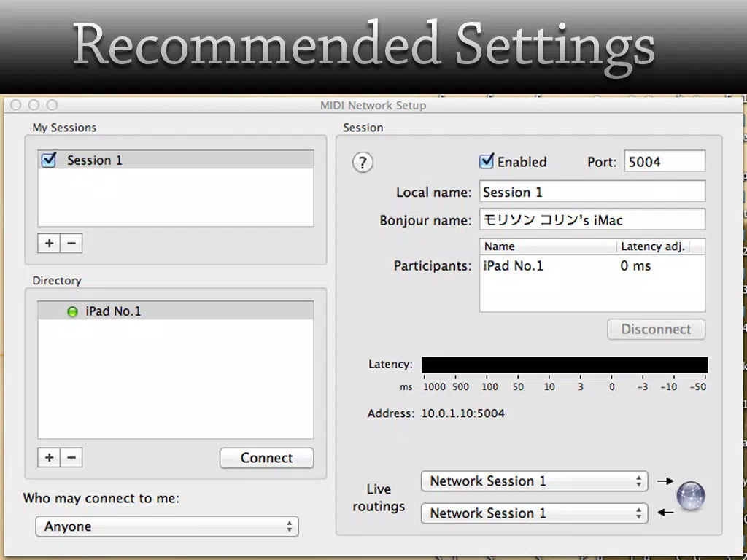
Task: Click the Port field showing 5004
Action: (x=665, y=161)
